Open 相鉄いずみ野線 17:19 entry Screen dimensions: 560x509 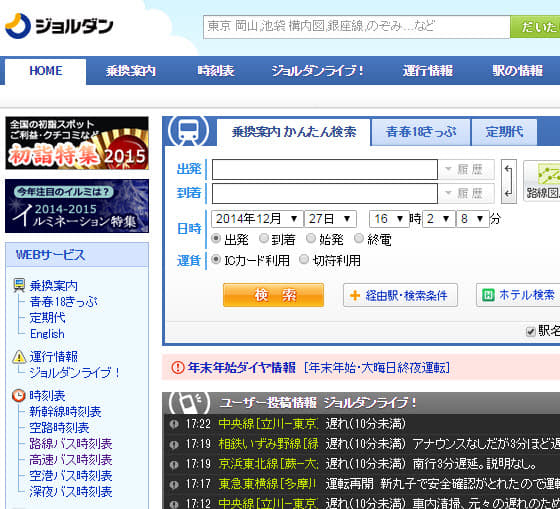(268, 444)
